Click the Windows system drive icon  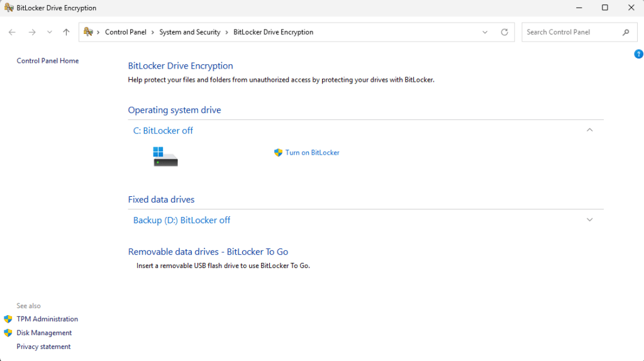[165, 157]
